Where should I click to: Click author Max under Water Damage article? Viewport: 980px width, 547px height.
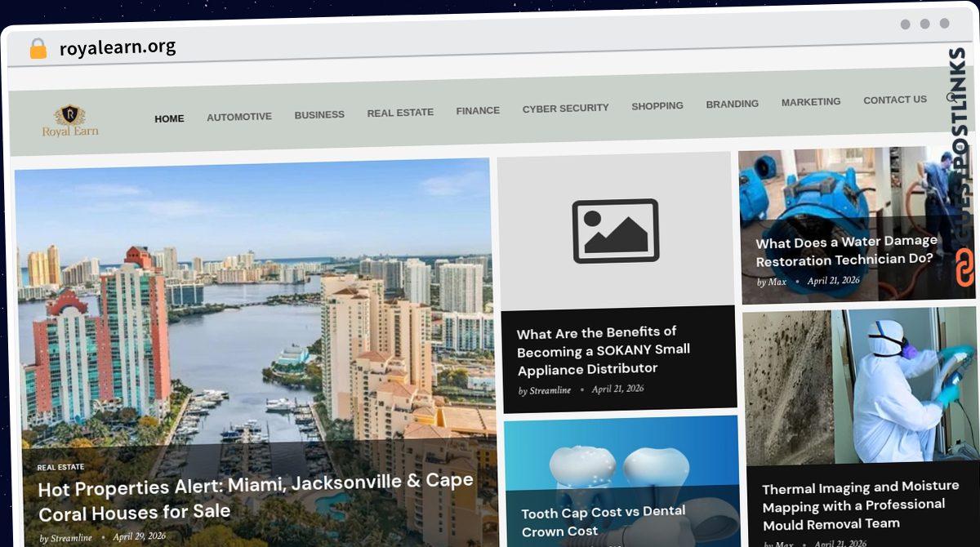tap(777, 282)
